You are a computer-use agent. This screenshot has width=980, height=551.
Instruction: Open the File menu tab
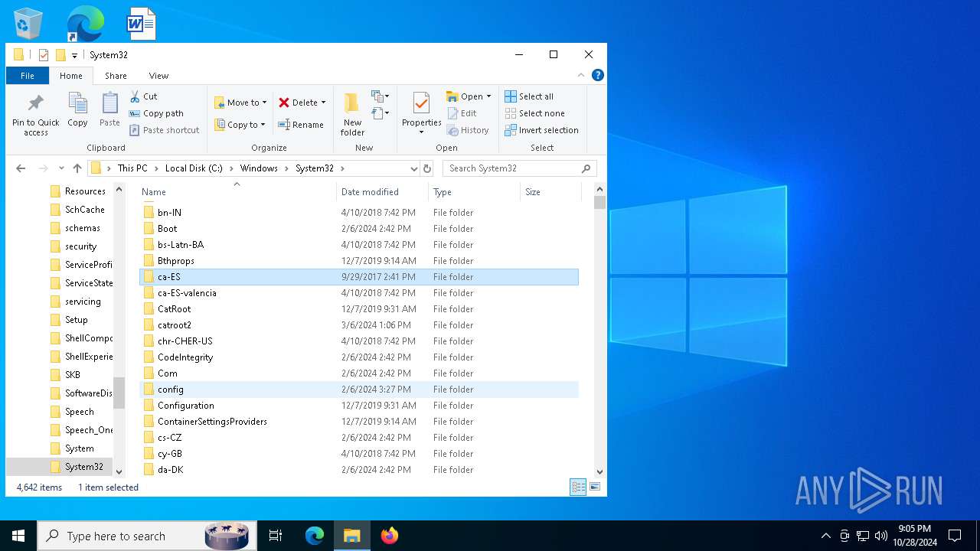pos(28,76)
